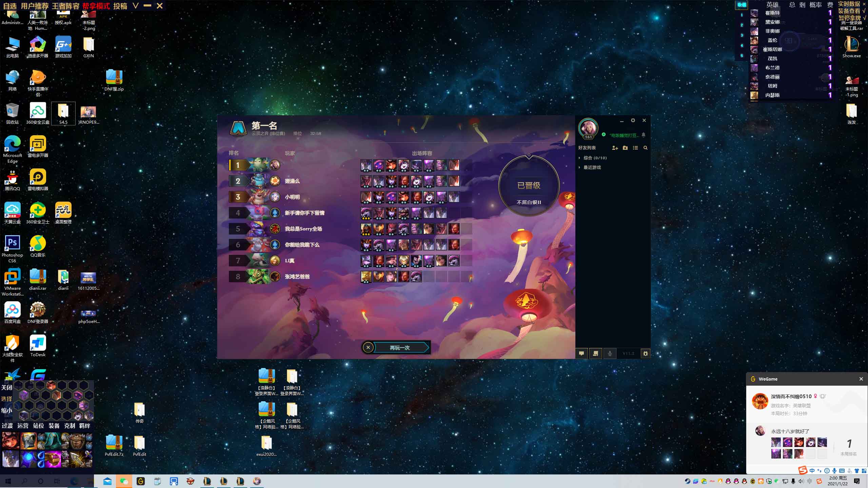This screenshot has width=868, height=488.
Task: Switch to the 王者阵容 tab
Action: tap(65, 6)
